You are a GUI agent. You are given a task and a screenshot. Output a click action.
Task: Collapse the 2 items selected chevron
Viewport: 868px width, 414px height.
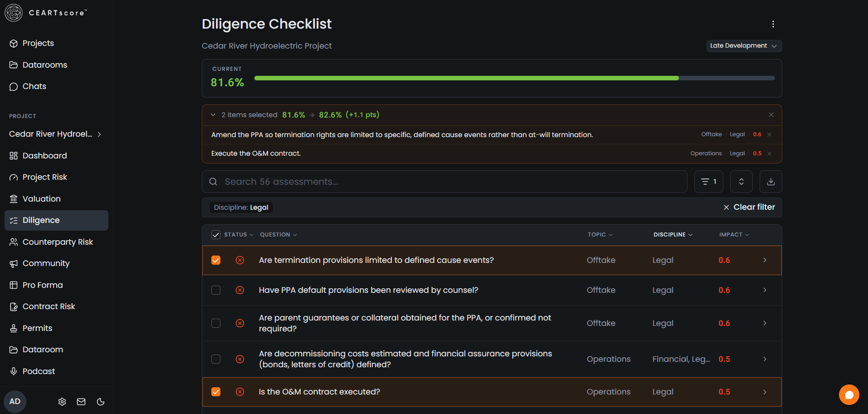click(x=213, y=115)
